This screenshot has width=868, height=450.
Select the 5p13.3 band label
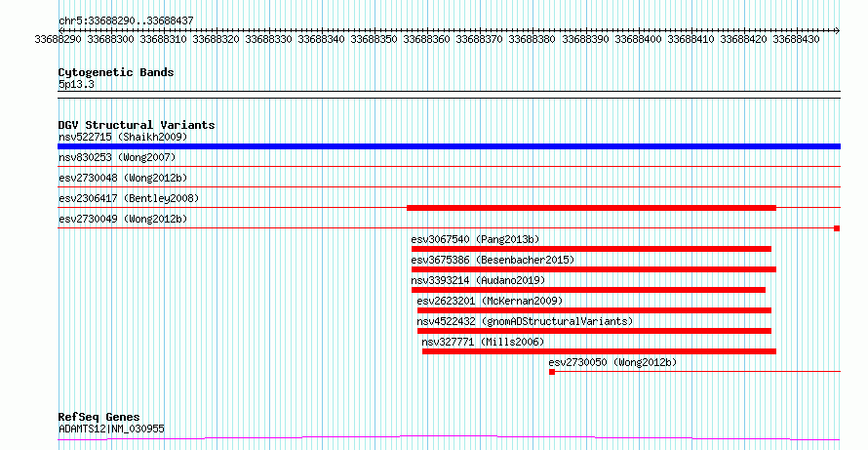[x=76, y=85]
